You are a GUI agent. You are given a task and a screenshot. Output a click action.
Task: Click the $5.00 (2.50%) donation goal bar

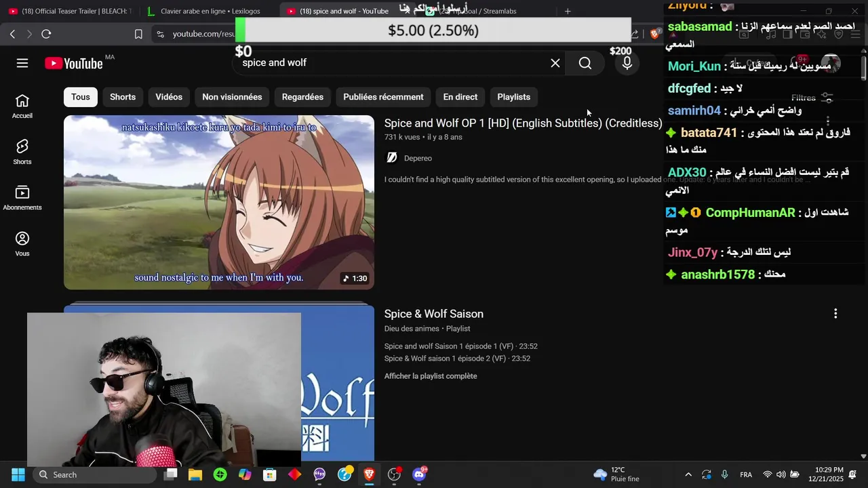coord(433,30)
